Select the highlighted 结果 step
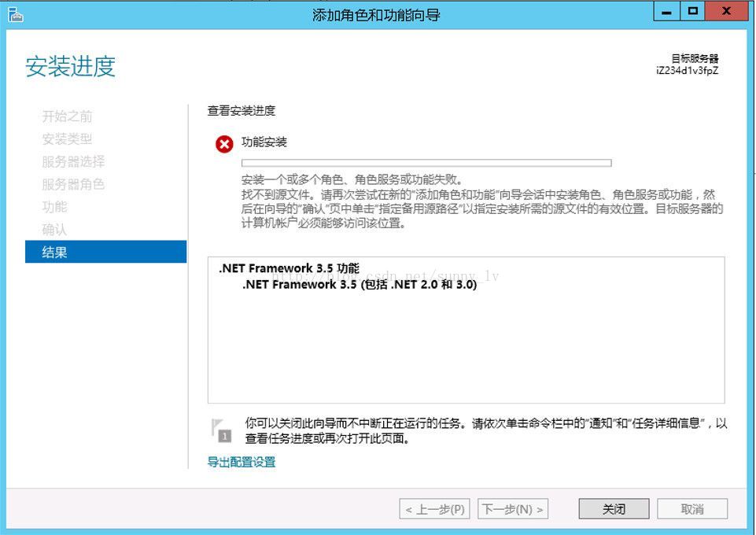Screen dimensions: 756x535 (55, 251)
